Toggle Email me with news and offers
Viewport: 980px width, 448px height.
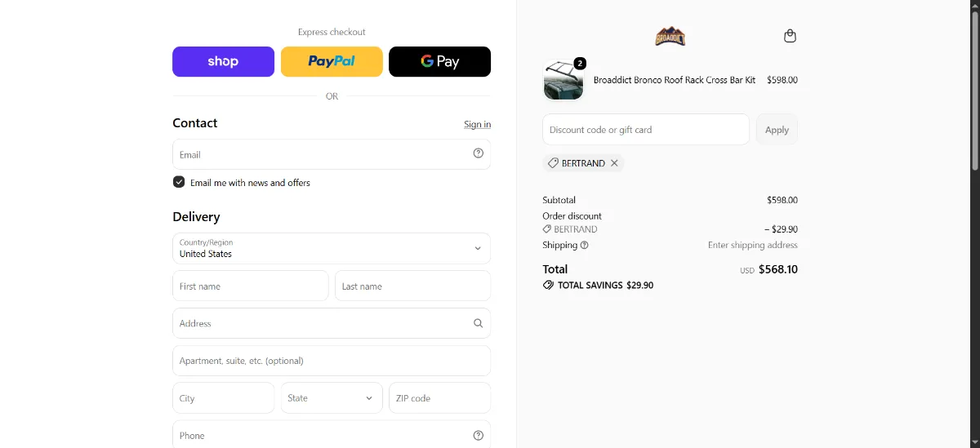tap(179, 182)
